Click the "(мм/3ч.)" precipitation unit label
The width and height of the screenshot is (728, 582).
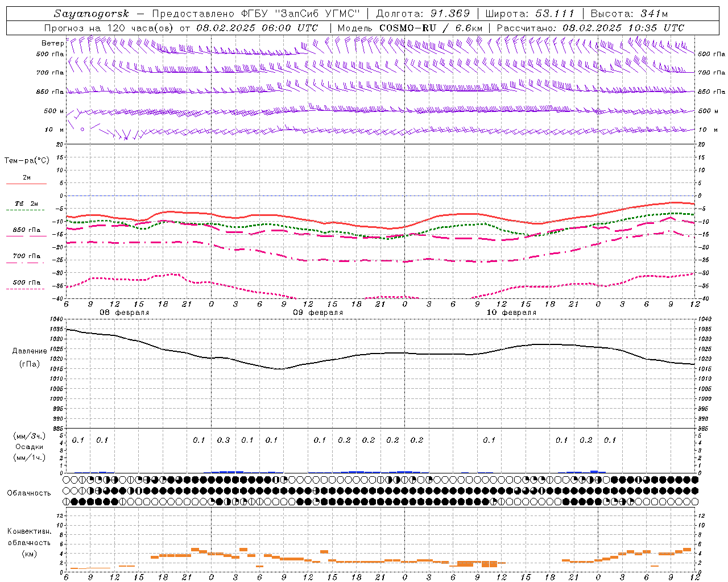[30, 436]
